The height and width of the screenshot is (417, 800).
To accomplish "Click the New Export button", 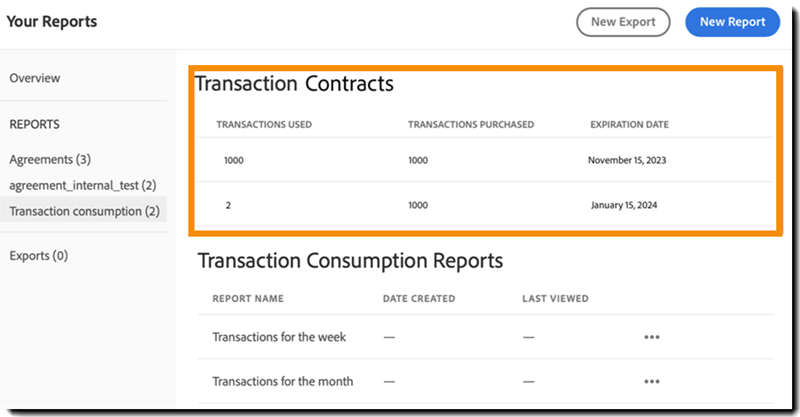I will coord(622,22).
